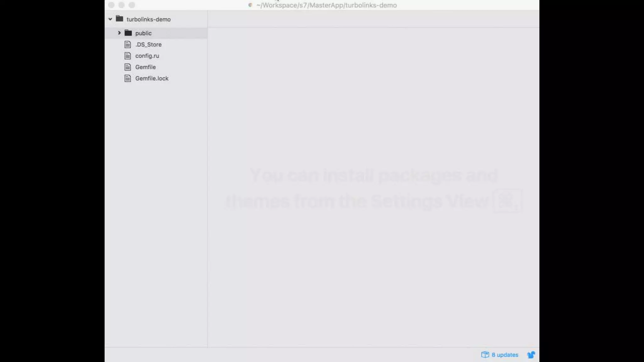Click the empty tab bar area
644x362 pixels.
pos(373,19)
